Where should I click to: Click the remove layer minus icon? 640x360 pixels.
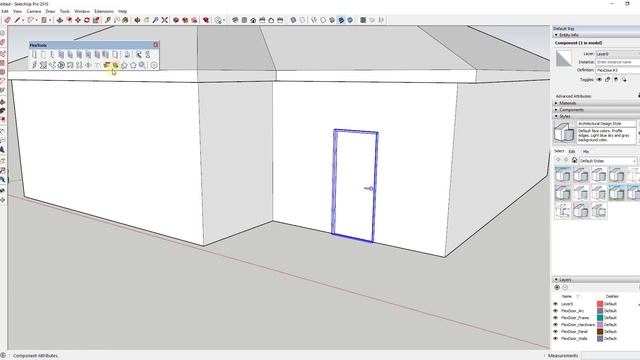(x=565, y=287)
